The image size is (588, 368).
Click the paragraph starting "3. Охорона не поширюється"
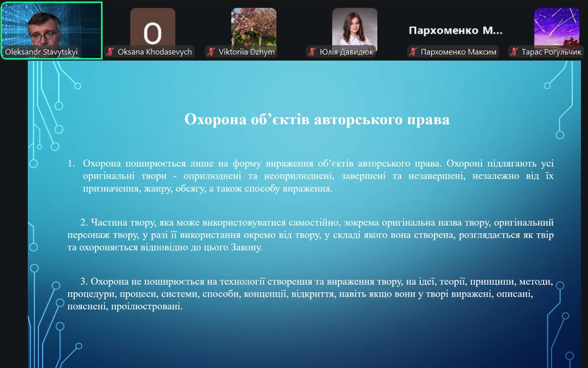coord(311,293)
